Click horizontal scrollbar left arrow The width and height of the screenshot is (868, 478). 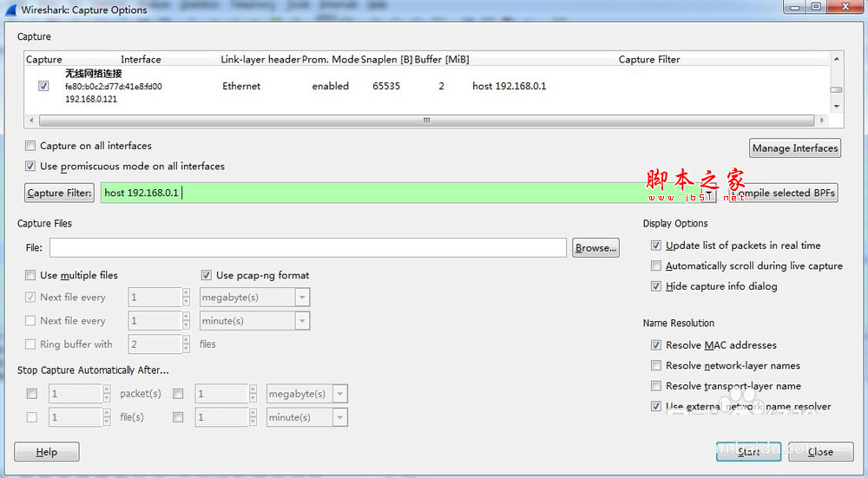31,120
